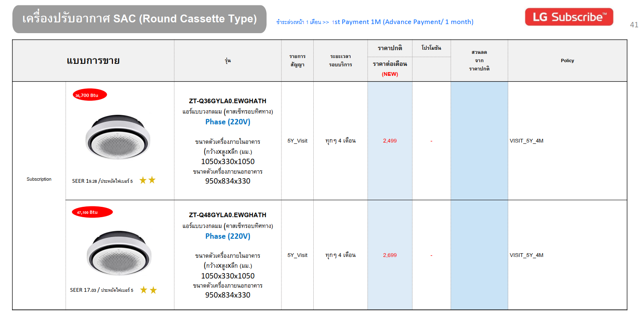Click the gold stars beside SEER 17.03
Screen dimensions: 644x327
tap(148, 290)
